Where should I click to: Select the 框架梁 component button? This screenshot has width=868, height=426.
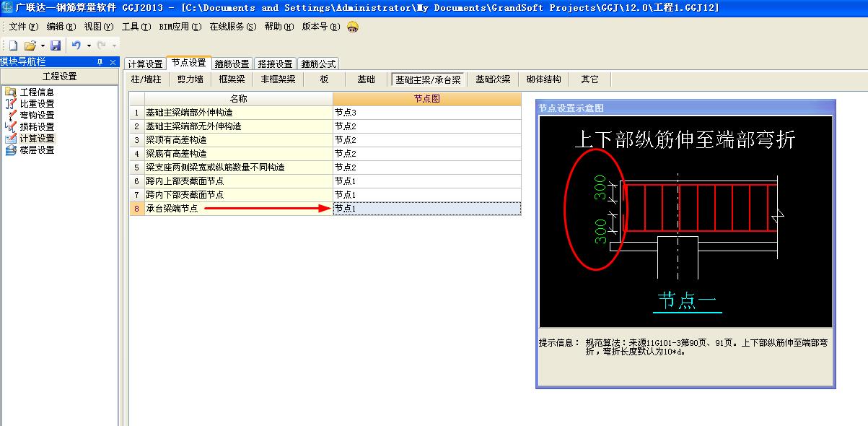pos(232,79)
